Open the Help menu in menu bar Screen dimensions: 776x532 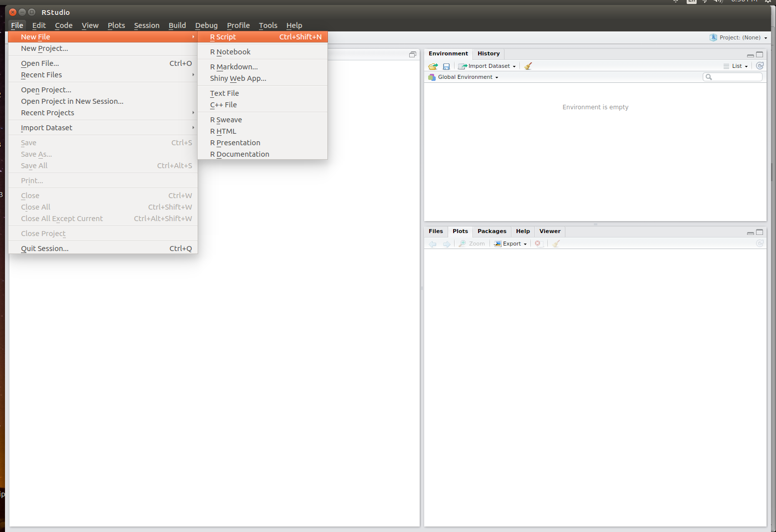(294, 25)
